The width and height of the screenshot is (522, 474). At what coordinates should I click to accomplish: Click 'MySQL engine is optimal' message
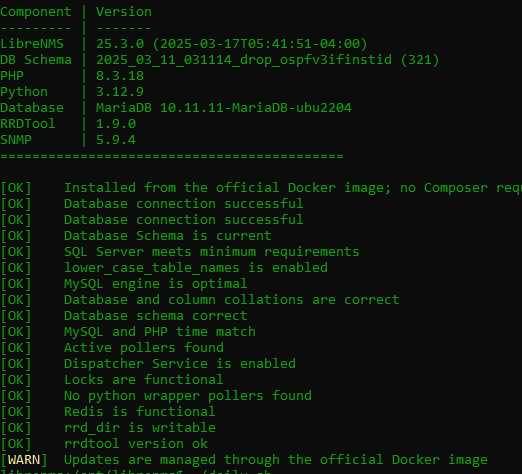pos(156,284)
